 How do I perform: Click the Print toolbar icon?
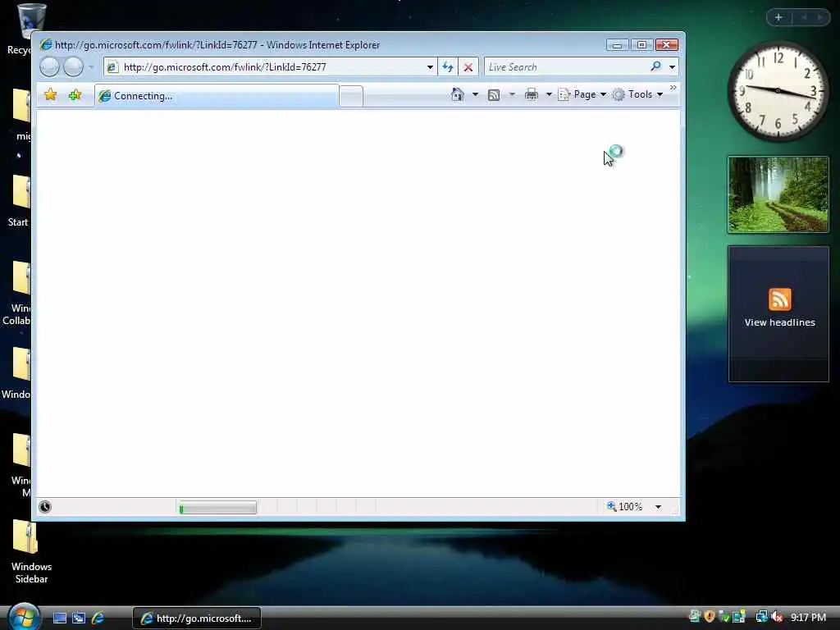coord(531,95)
